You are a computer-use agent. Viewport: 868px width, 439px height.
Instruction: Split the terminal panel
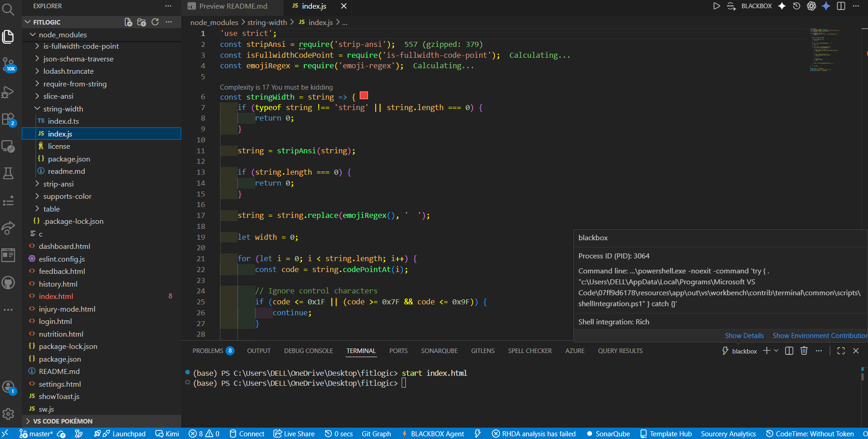click(789, 351)
